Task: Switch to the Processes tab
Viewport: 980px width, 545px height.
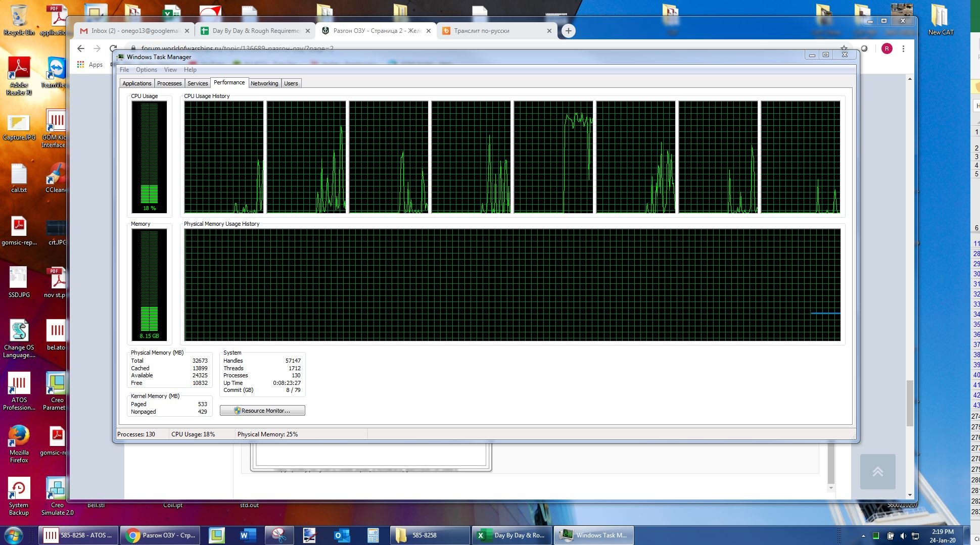Action: click(169, 83)
